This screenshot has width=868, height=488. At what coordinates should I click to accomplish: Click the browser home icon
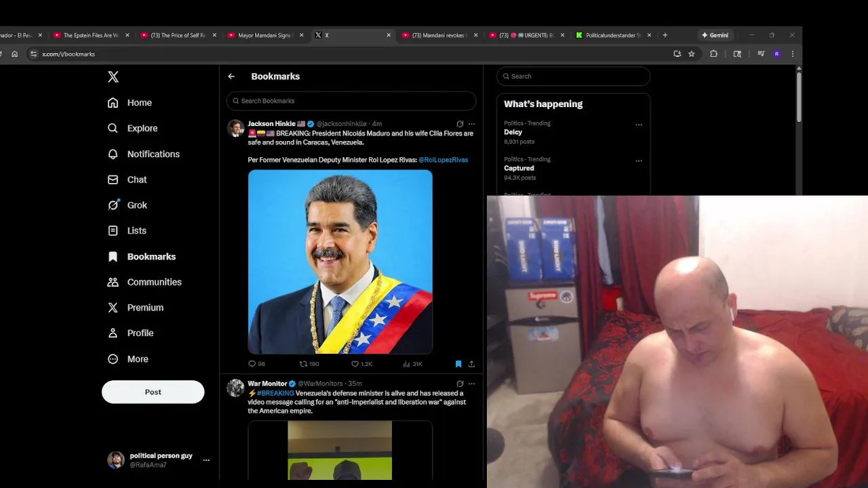click(14, 54)
